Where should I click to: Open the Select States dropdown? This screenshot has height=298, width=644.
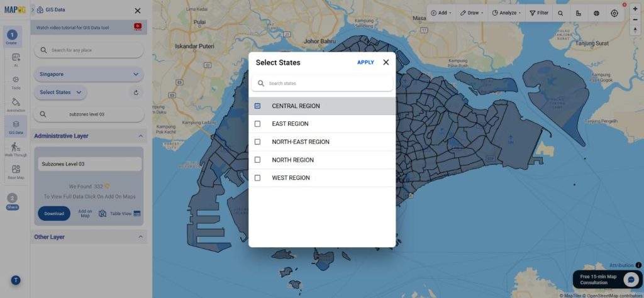pos(60,92)
